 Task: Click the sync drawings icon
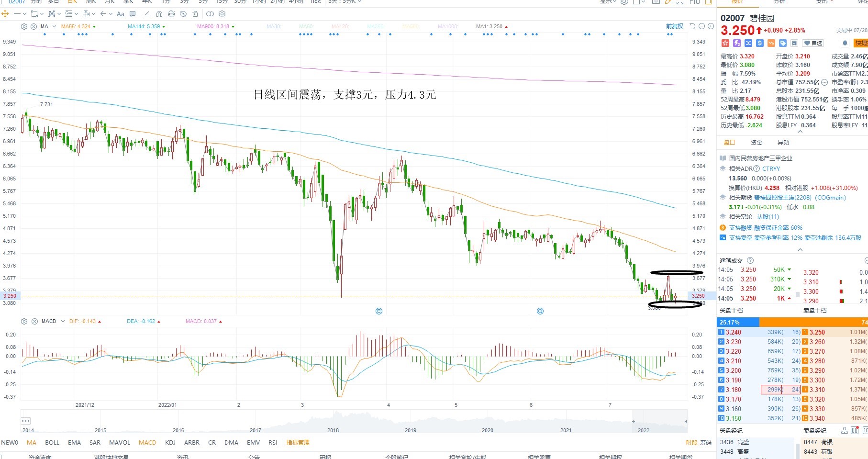[x=171, y=14]
